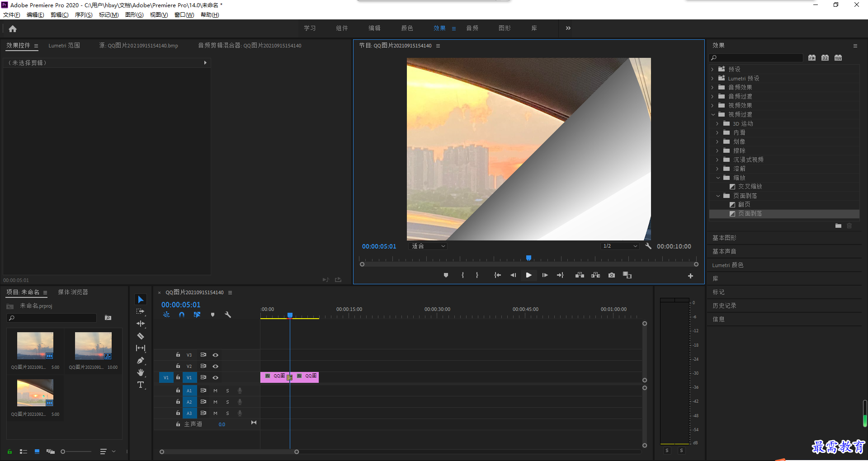Click the program monitor playhead marker
The width and height of the screenshot is (868, 461).
tap(528, 258)
